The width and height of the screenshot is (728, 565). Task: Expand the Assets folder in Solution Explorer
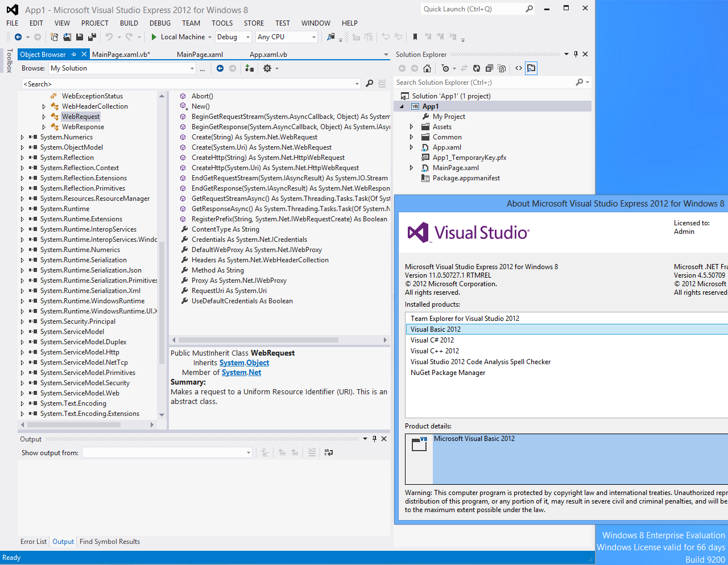411,127
